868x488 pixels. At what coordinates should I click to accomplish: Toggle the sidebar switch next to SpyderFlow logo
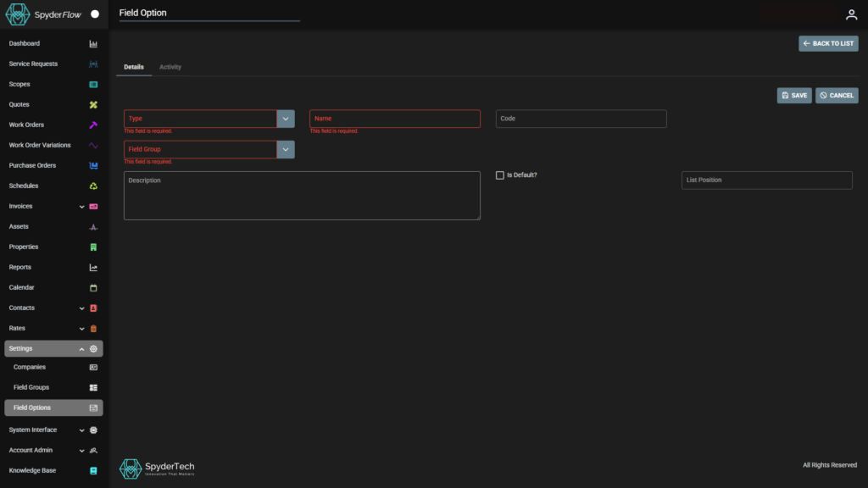95,14
